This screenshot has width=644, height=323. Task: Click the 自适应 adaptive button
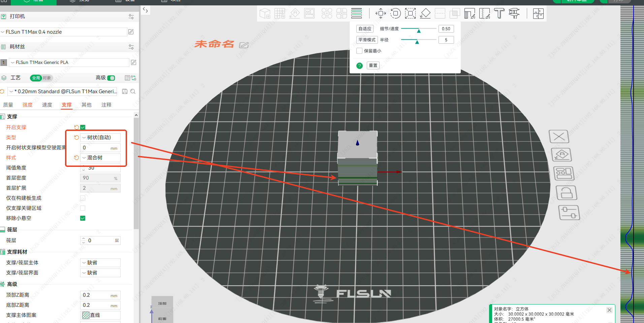pyautogui.click(x=365, y=29)
